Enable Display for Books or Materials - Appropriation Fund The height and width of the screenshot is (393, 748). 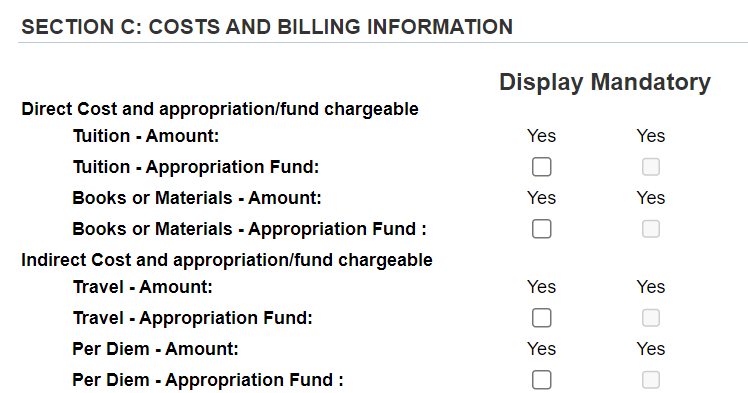(541, 229)
